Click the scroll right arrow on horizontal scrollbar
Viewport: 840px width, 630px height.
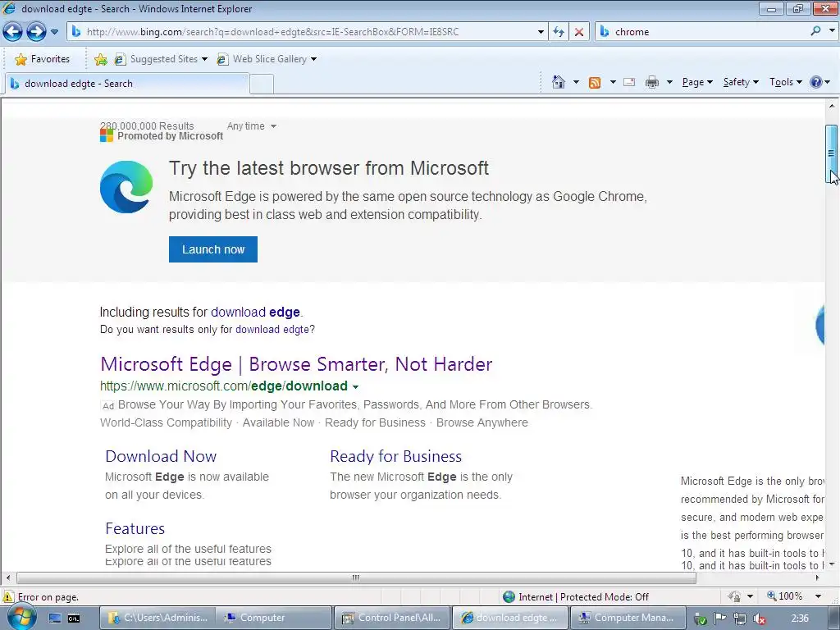pyautogui.click(x=818, y=578)
